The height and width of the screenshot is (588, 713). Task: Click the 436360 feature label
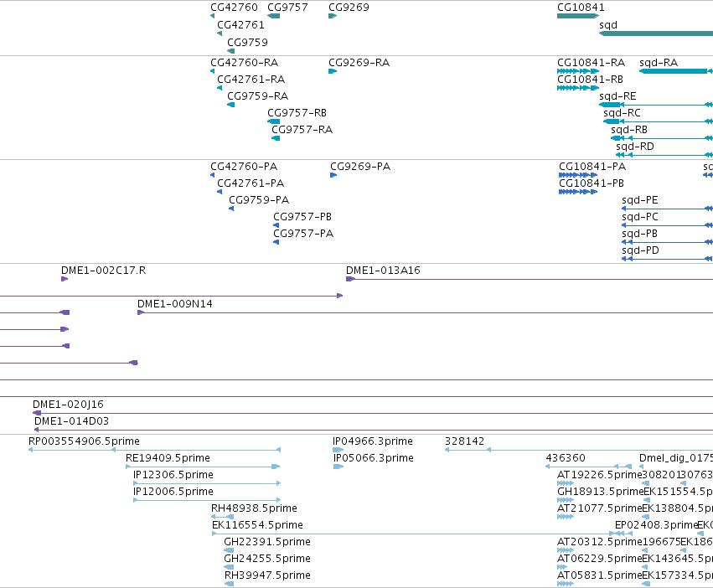tap(566, 458)
